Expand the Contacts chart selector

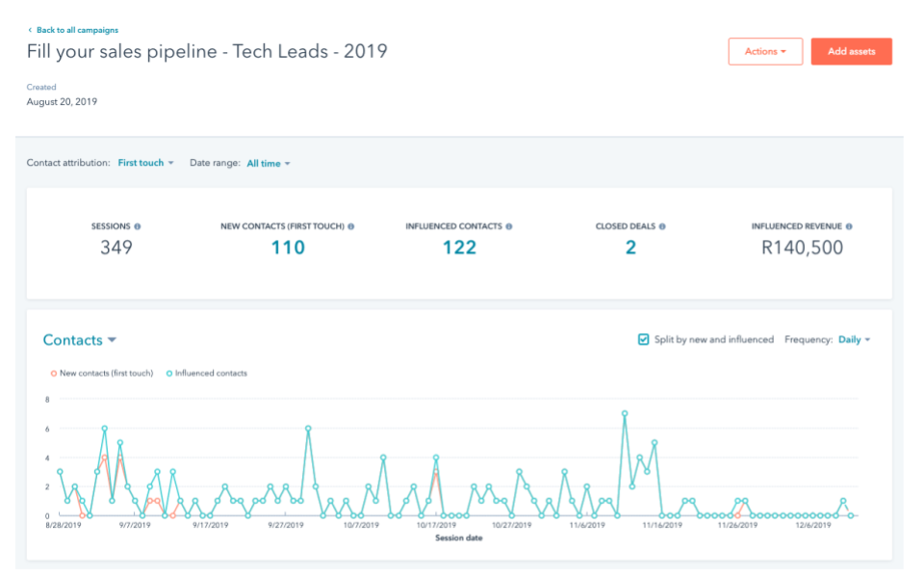click(80, 340)
